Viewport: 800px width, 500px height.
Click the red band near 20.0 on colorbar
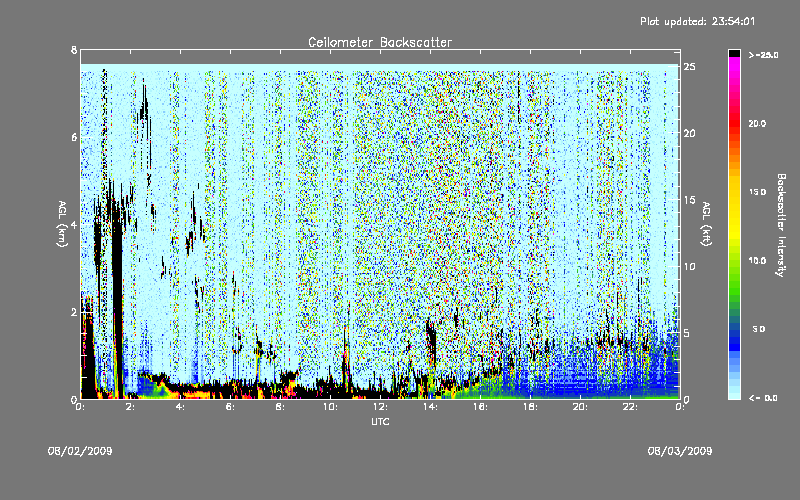[734, 124]
